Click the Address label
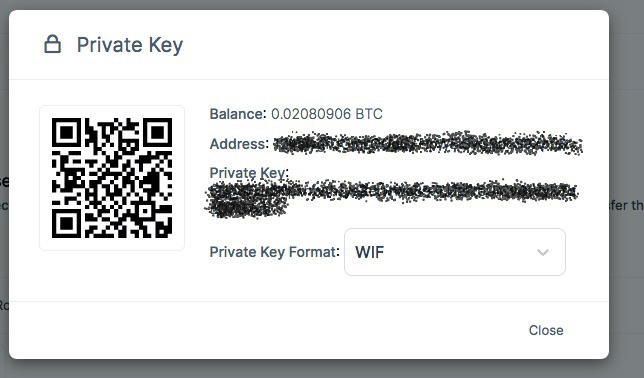Viewport: 644px width, 378px height. pos(239,144)
